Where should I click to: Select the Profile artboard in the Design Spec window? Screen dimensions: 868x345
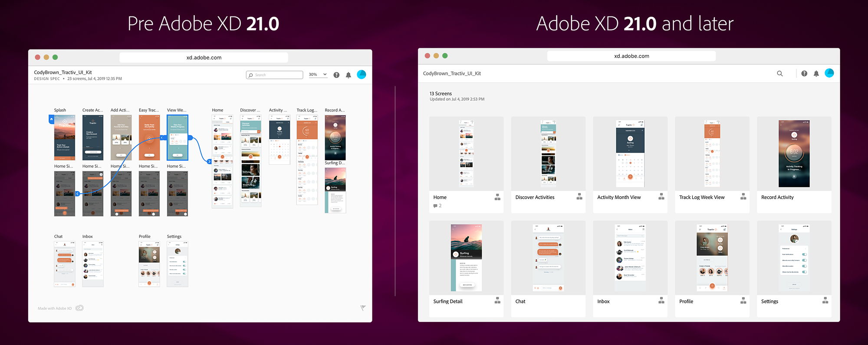coord(149,264)
